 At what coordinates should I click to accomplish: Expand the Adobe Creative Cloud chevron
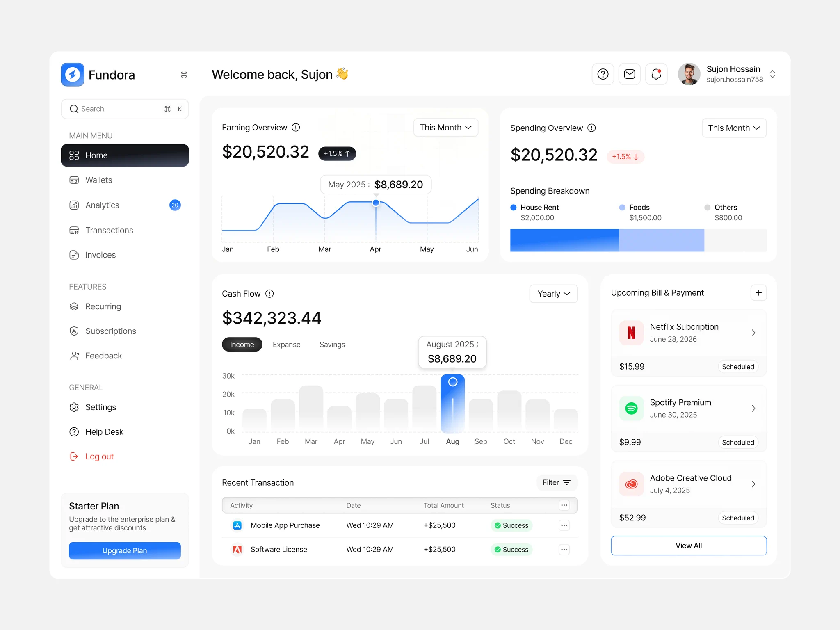pos(753,484)
